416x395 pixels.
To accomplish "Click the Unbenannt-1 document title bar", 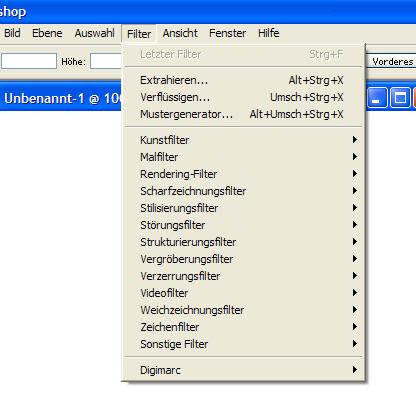I will (x=62, y=98).
